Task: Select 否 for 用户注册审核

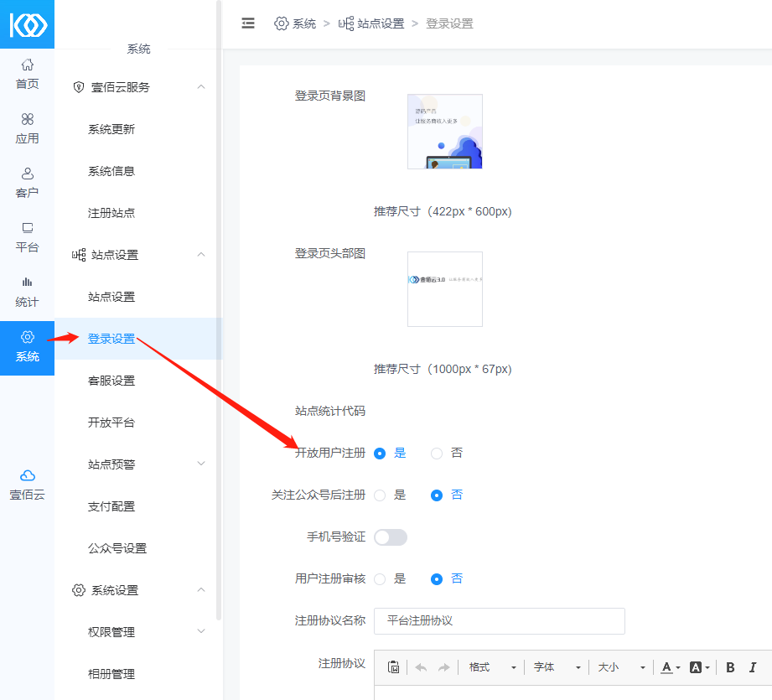Action: [x=437, y=579]
